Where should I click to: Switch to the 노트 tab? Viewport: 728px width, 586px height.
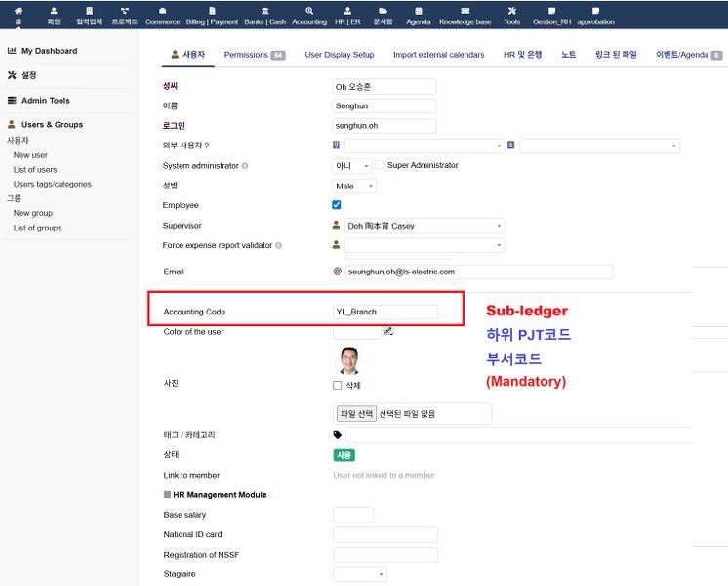(x=568, y=55)
